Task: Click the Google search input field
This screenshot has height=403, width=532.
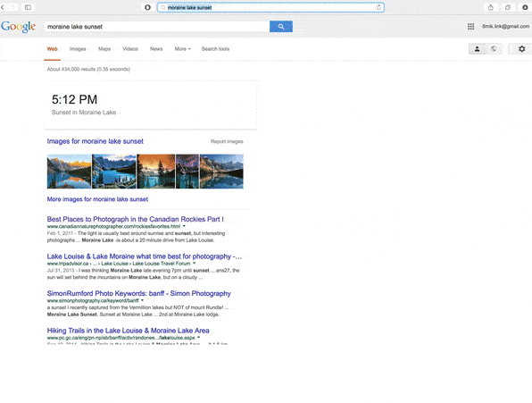Action: point(157,27)
